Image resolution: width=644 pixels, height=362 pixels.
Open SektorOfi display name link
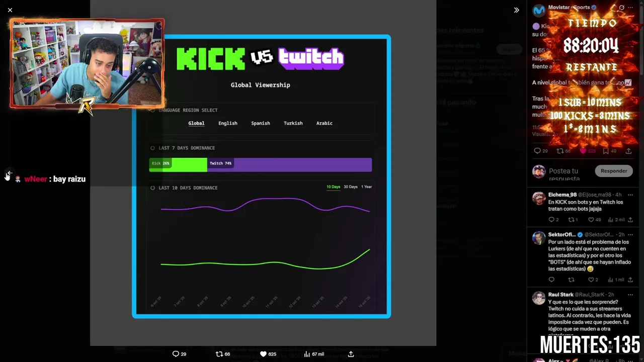pos(562,235)
